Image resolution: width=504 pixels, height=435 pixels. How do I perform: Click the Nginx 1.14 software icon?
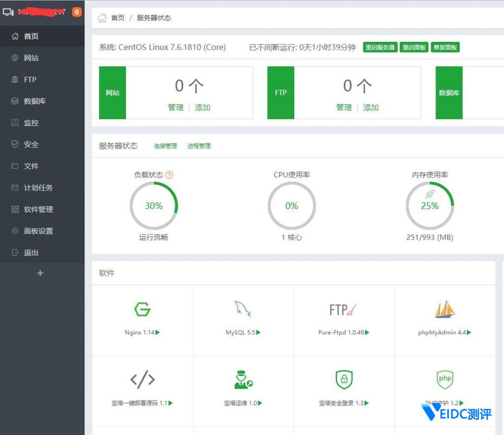pyautogui.click(x=142, y=310)
